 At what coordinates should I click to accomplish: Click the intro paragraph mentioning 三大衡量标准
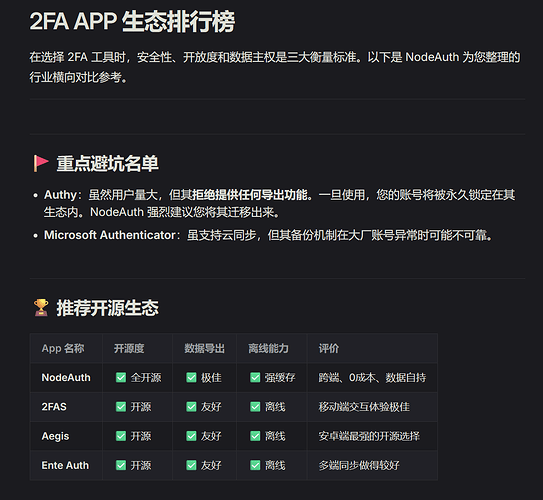click(x=275, y=67)
